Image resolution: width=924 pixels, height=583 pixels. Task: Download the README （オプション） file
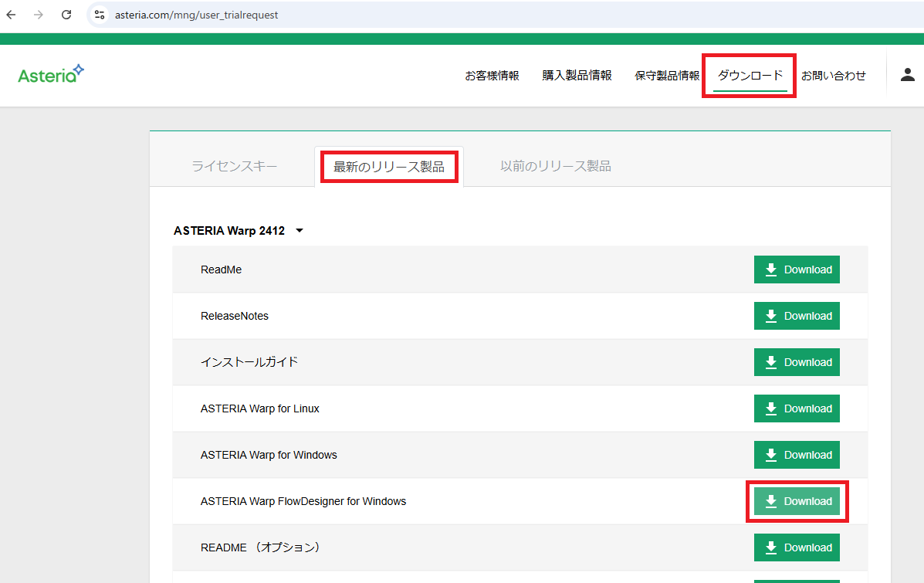point(797,547)
